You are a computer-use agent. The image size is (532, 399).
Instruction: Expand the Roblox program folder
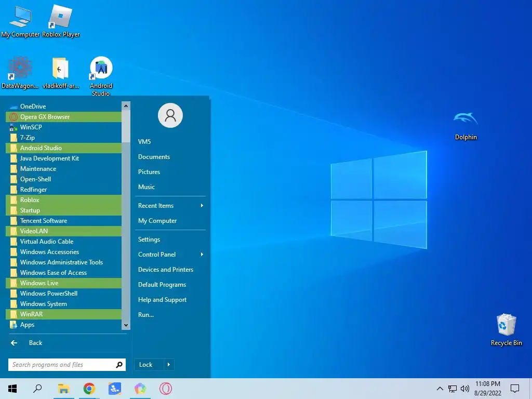coord(64,200)
